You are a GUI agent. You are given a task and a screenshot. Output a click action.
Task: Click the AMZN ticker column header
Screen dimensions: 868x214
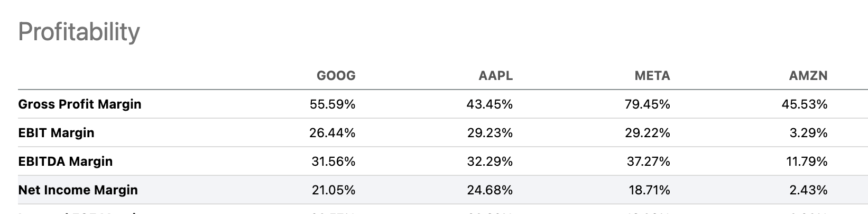click(808, 76)
